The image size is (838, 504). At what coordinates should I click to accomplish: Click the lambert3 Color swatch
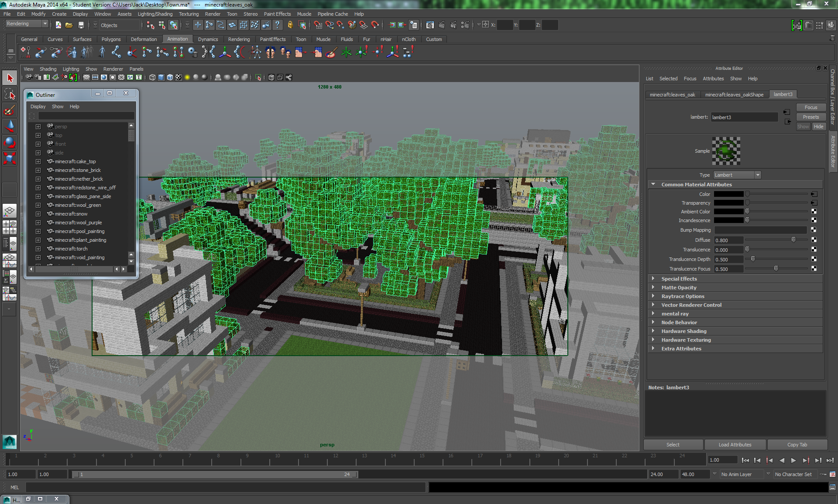click(x=728, y=194)
